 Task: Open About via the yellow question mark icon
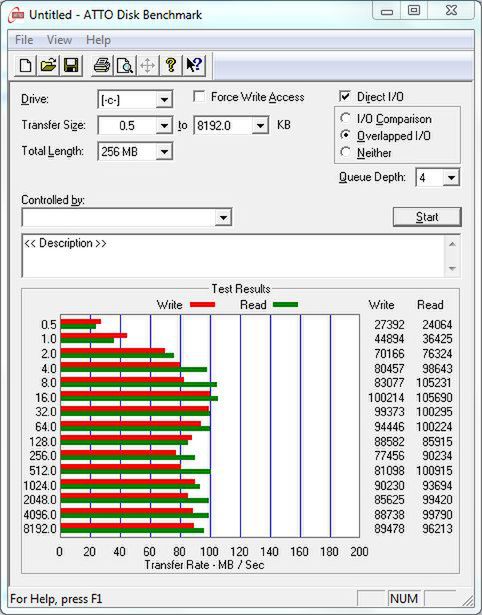click(171, 65)
